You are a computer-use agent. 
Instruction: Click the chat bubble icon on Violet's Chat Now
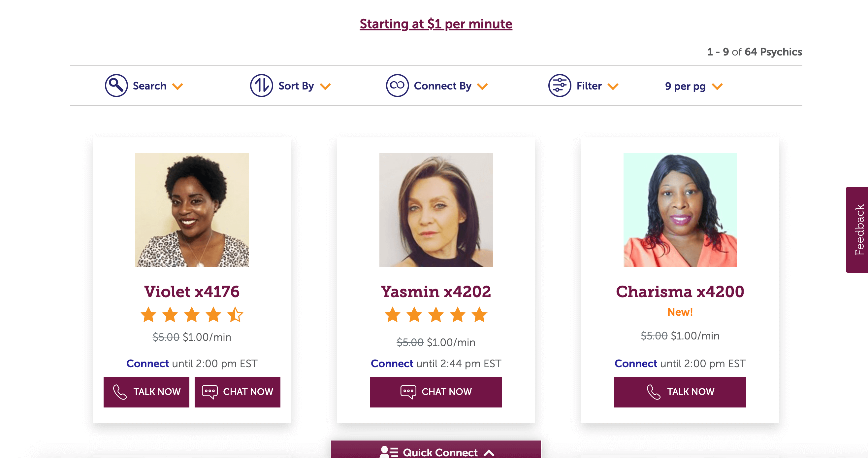click(x=210, y=392)
